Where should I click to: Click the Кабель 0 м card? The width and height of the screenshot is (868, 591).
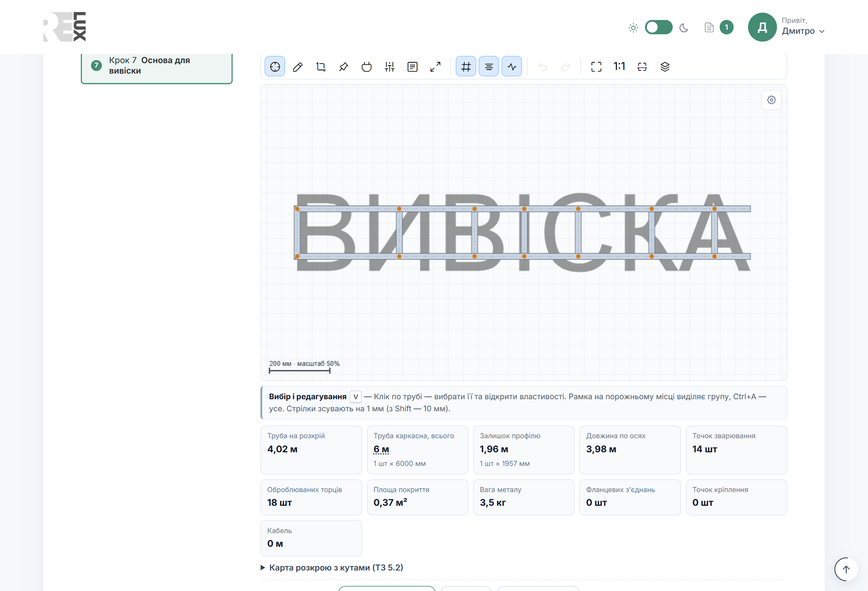[311, 538]
